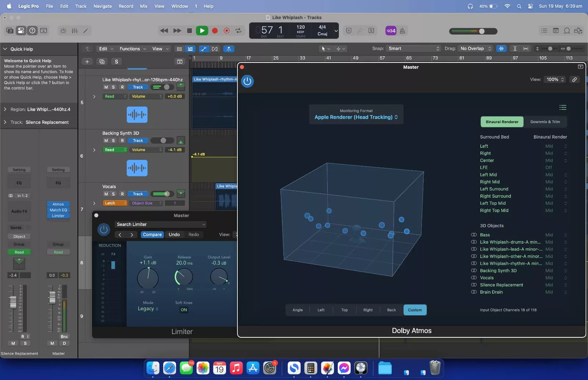Open the Mixer from the control bar
Image resolution: width=588 pixels, height=380 pixels.
75,31
